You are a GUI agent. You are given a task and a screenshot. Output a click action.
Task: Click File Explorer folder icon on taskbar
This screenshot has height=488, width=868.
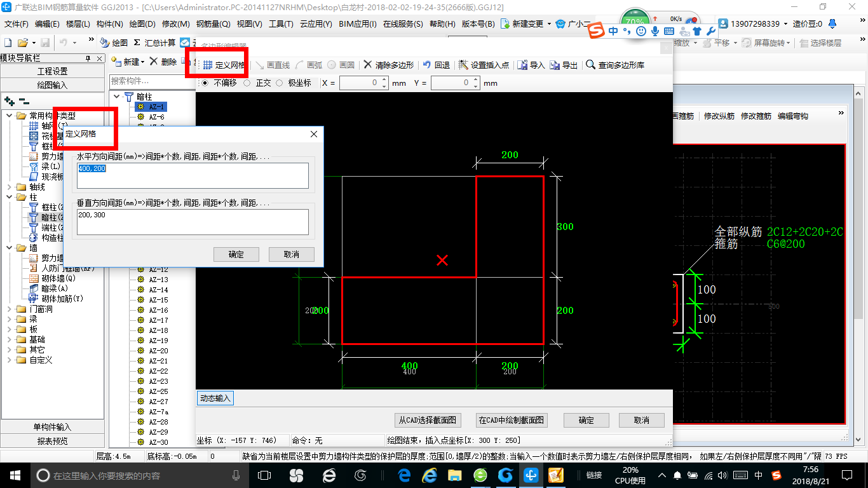[455, 475]
